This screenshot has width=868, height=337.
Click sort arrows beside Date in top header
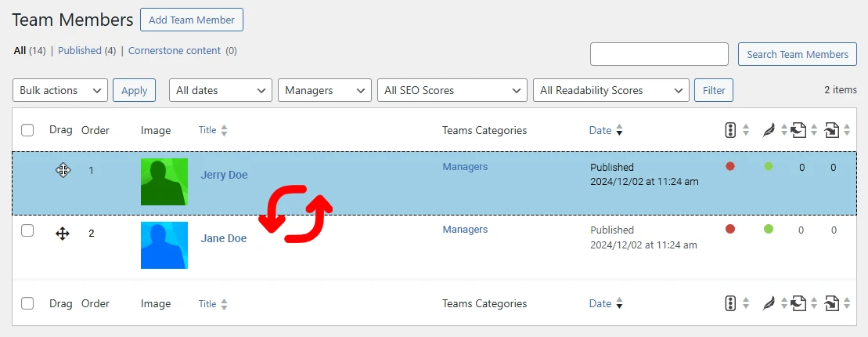pyautogui.click(x=619, y=131)
